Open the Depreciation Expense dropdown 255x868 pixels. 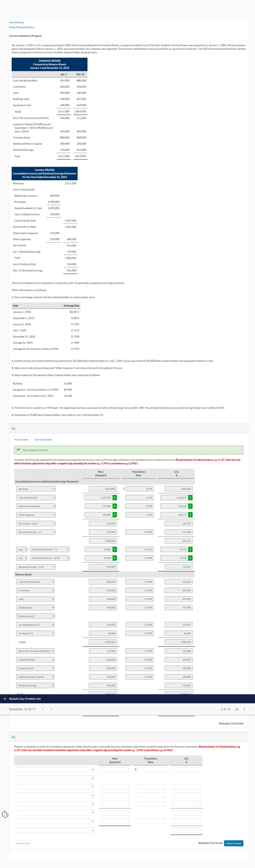pos(36,506)
